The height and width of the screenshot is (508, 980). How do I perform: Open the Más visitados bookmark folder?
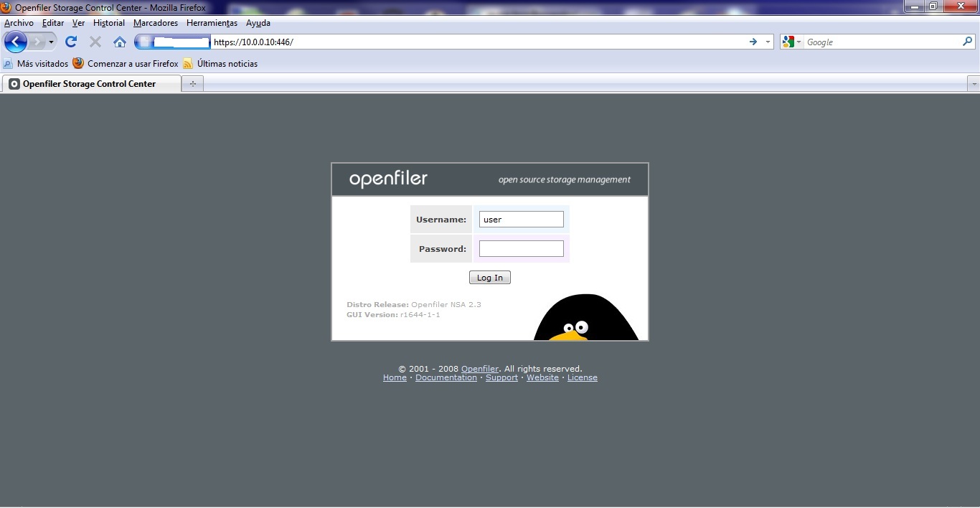point(36,63)
